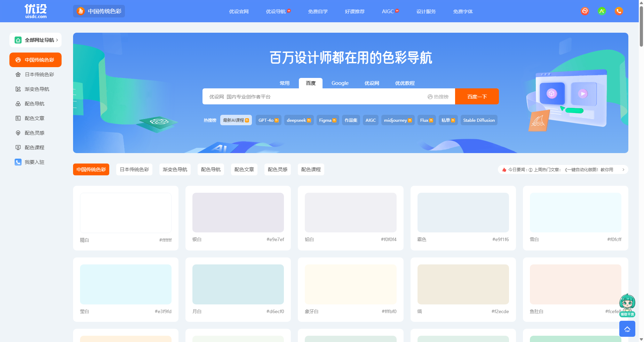
Task: Click the blue phone icon for 我要入驻
Action: point(18,162)
